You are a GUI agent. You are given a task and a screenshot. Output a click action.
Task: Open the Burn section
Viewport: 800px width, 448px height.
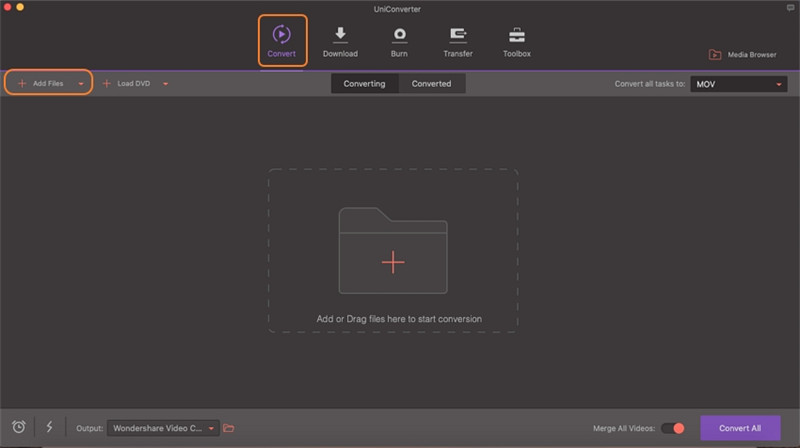(399, 42)
